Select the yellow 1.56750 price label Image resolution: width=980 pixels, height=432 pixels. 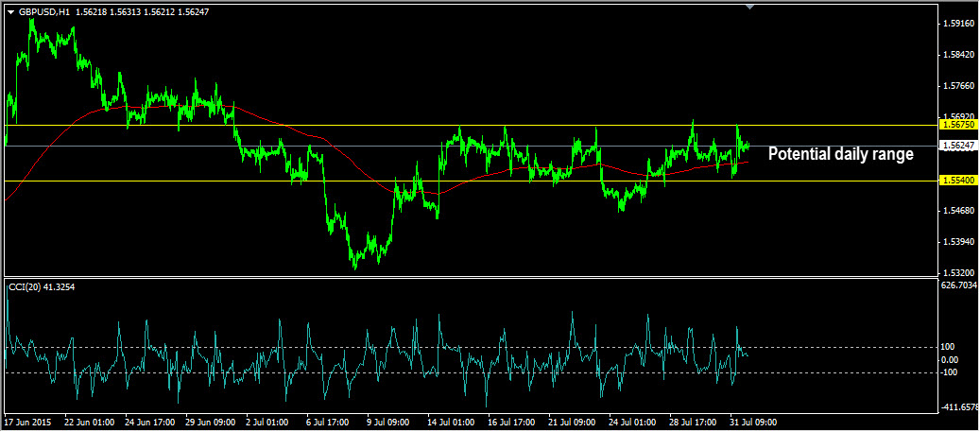point(959,125)
